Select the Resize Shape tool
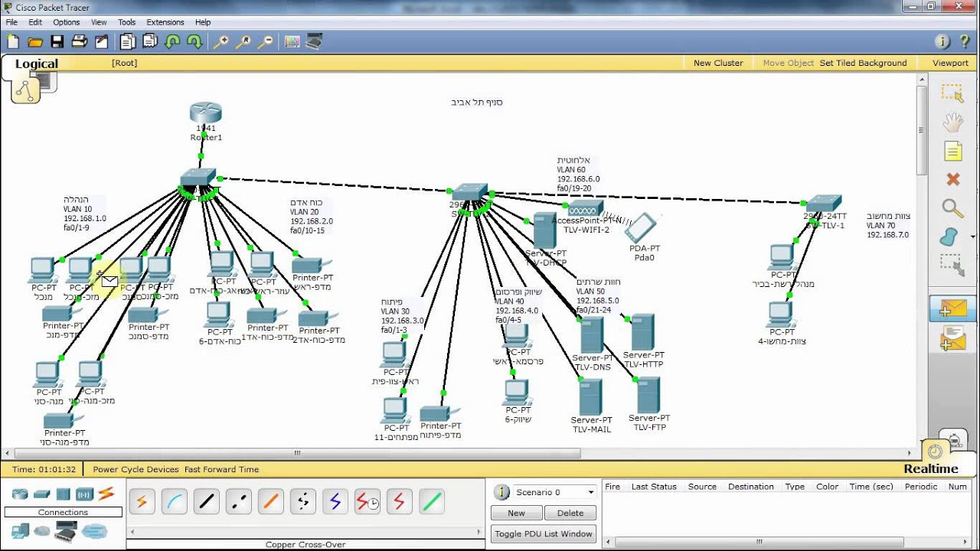The width and height of the screenshot is (980, 551). click(952, 265)
